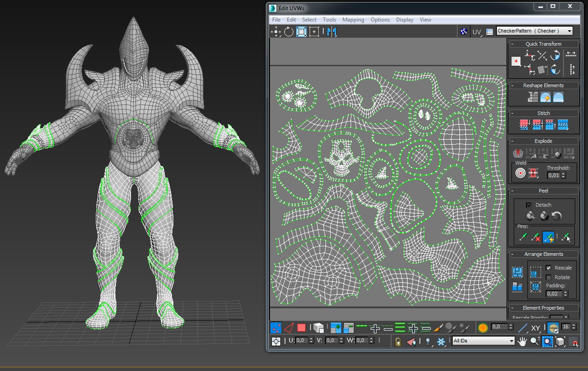Click the Mirror Horizontal tool
588x371 pixels.
(332, 32)
